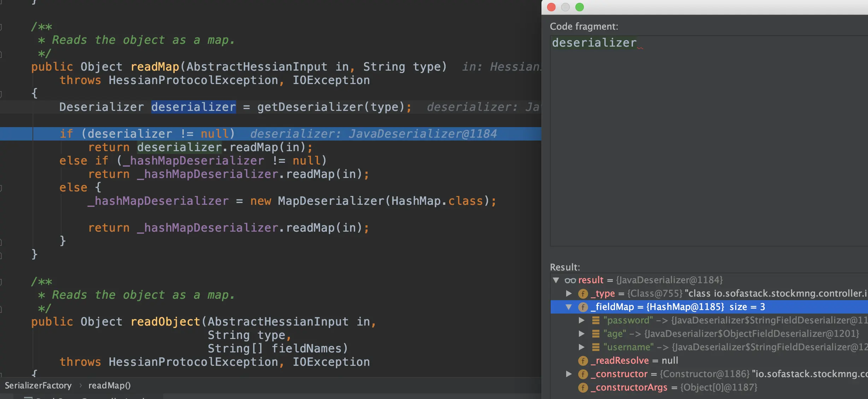Click the map entry icon beside "username"
Image resolution: width=868 pixels, height=399 pixels.
[596, 347]
